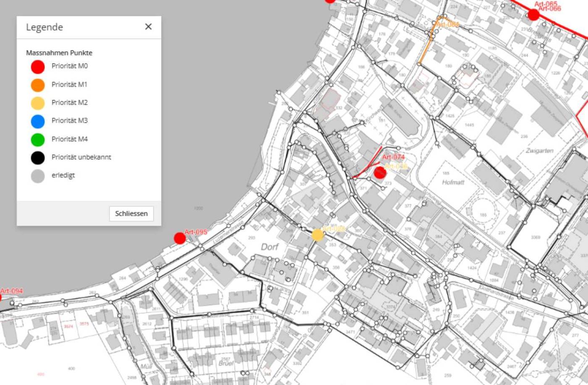Image resolution: width=588 pixels, height=385 pixels.
Task: Click the gray erledigt legend circle
Action: point(38,176)
